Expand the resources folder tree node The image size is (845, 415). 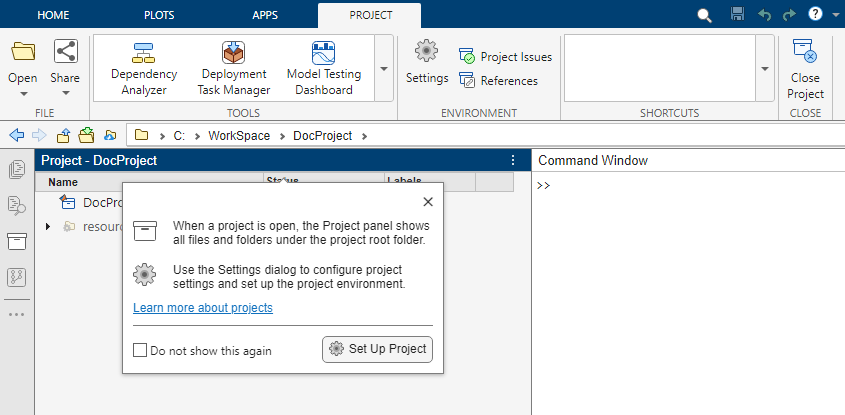[48, 227]
